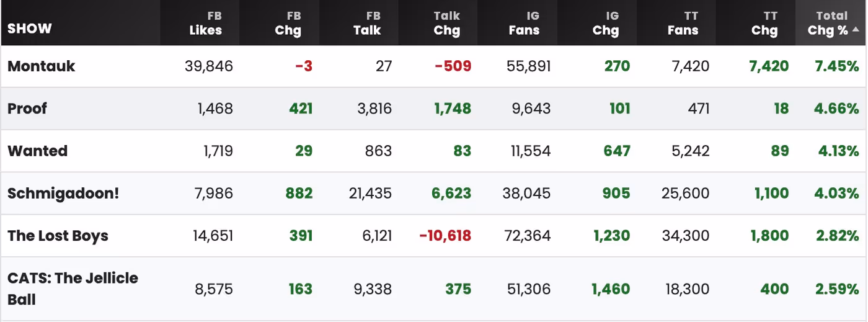This screenshot has width=868, height=322.
Task: Click the TT Fans column header
Action: click(683, 23)
